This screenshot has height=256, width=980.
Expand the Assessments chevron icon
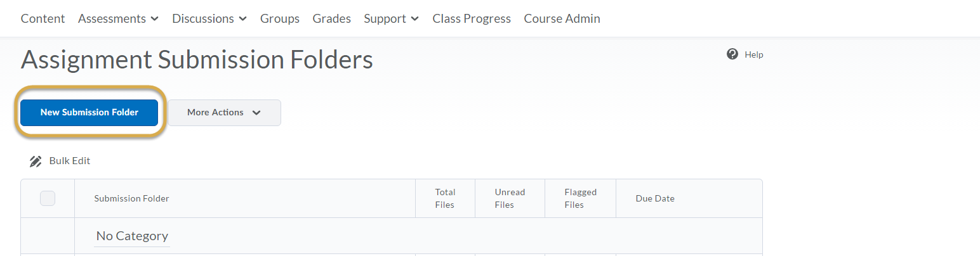tap(155, 19)
